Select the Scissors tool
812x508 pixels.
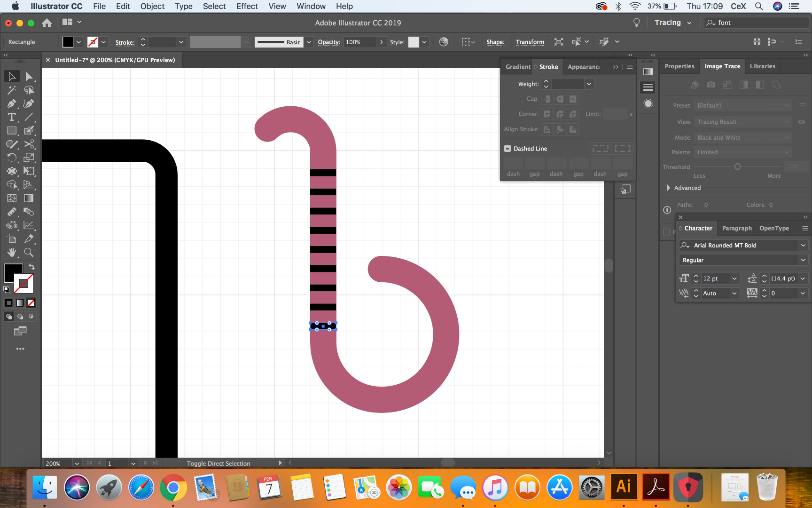click(x=29, y=144)
